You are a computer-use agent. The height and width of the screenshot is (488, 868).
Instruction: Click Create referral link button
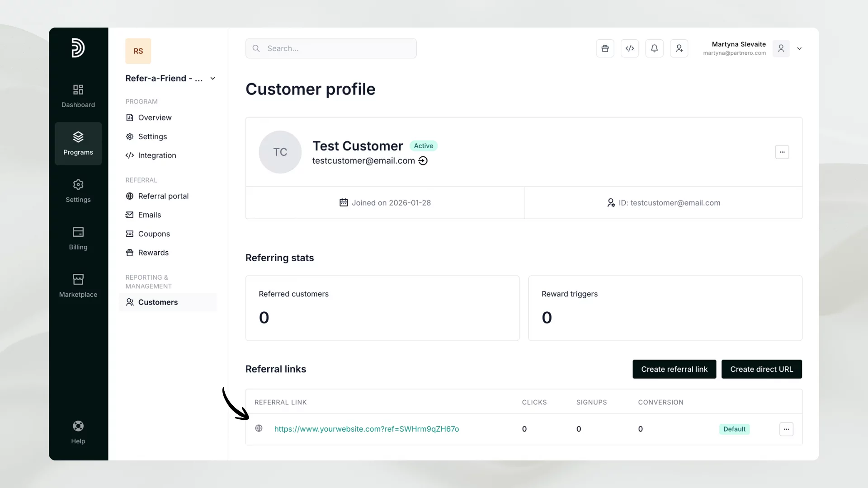pyautogui.click(x=674, y=369)
